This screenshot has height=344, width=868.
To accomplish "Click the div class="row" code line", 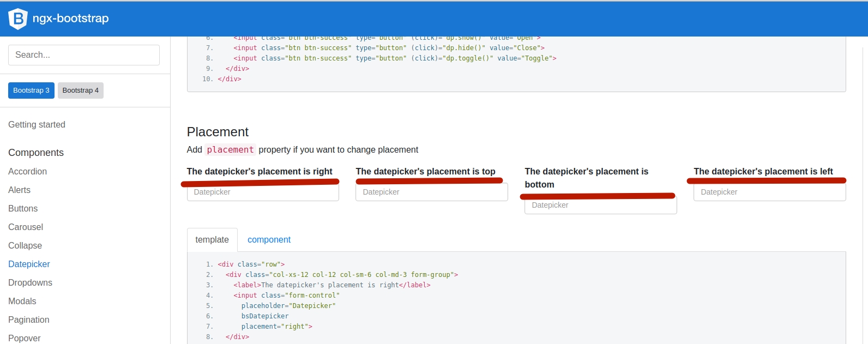I will click(x=251, y=264).
